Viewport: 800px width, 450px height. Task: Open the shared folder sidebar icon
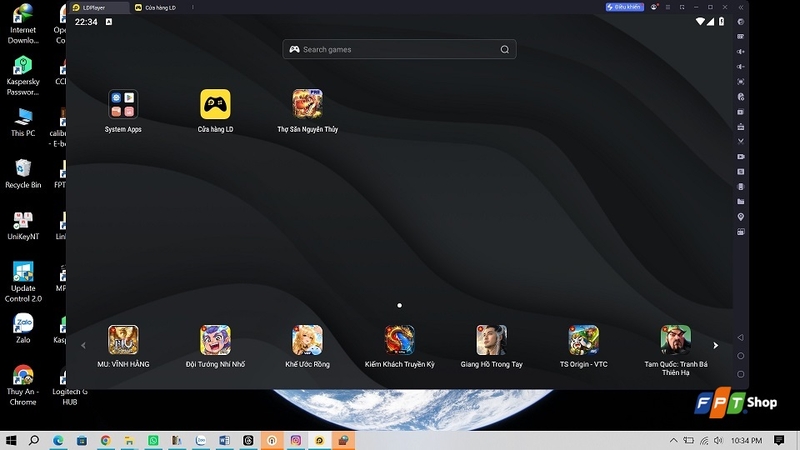pos(741,202)
